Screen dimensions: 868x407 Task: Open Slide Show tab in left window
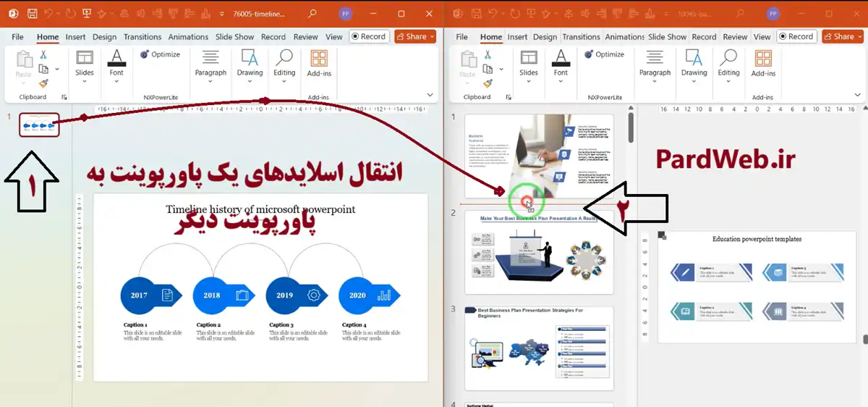coord(235,37)
